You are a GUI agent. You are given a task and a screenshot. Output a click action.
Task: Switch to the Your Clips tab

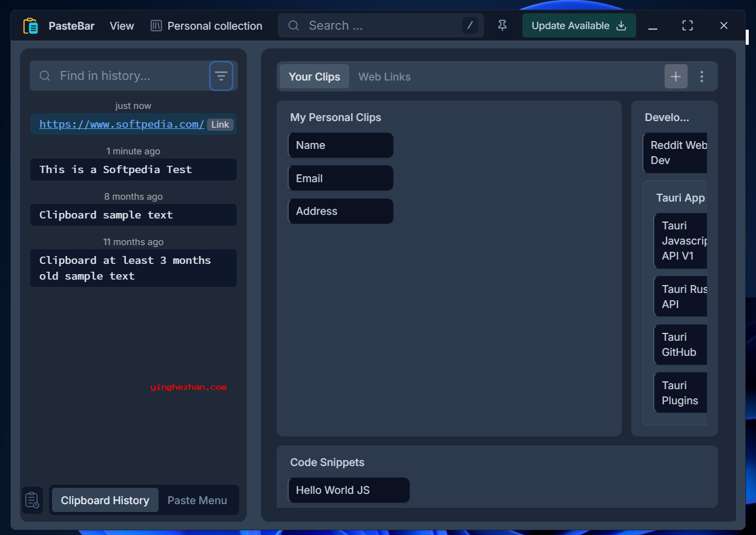tap(314, 76)
